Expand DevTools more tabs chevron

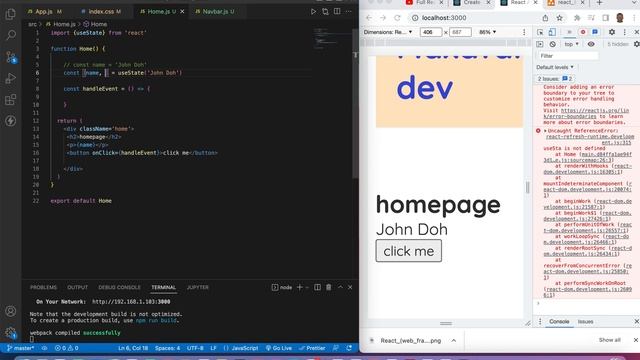tap(569, 32)
